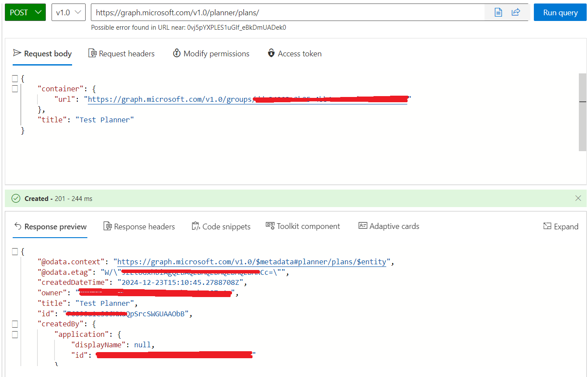Open the v1.0 version dropdown
This screenshot has width=588, height=377.
click(x=69, y=13)
